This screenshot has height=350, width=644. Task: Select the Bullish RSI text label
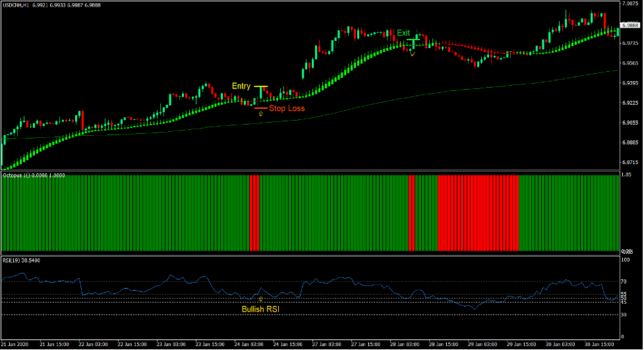pyautogui.click(x=260, y=308)
